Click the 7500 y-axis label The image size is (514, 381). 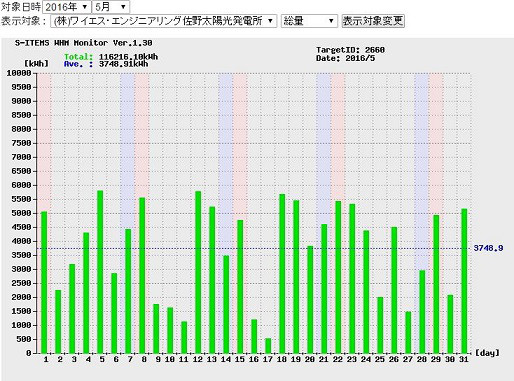coord(21,143)
